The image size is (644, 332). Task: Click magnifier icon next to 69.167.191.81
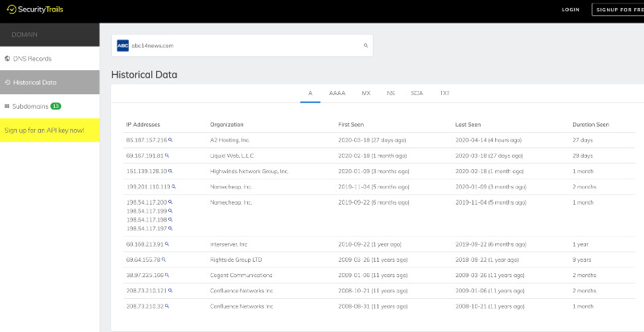point(167,156)
